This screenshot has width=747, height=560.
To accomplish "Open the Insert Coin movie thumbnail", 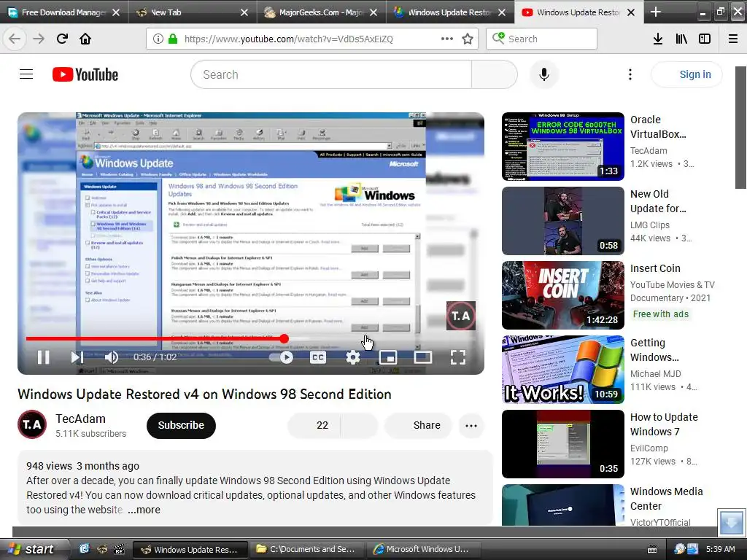I will 563,295.
